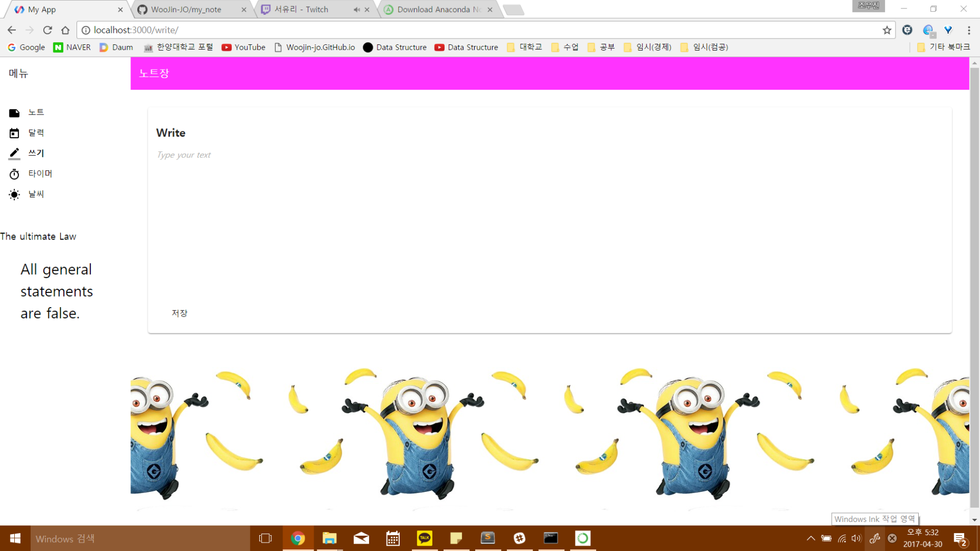Expand the 임시(컴공) bookmark folder
This screenshot has width=980, height=551.
coord(704,47)
